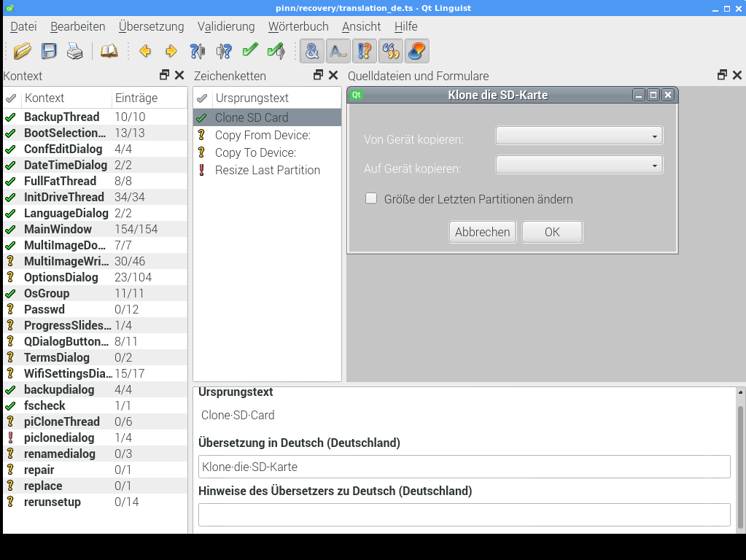Image resolution: width=746 pixels, height=560 pixels.
Task: Toggle phrase matches validation icon
Action: pos(365,51)
